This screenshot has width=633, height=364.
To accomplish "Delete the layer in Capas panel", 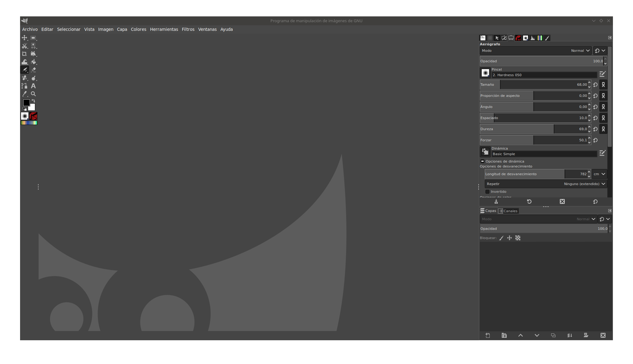I will click(603, 335).
